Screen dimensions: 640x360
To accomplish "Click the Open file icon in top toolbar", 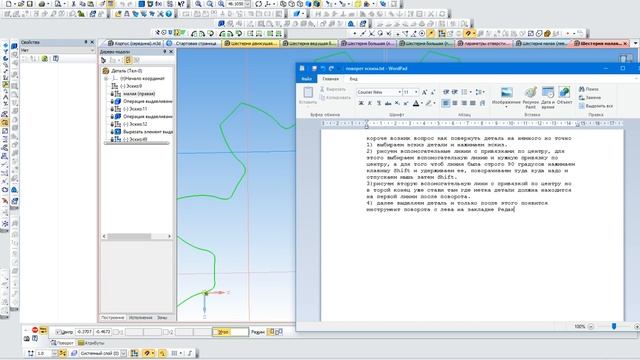I will tap(21, 4).
